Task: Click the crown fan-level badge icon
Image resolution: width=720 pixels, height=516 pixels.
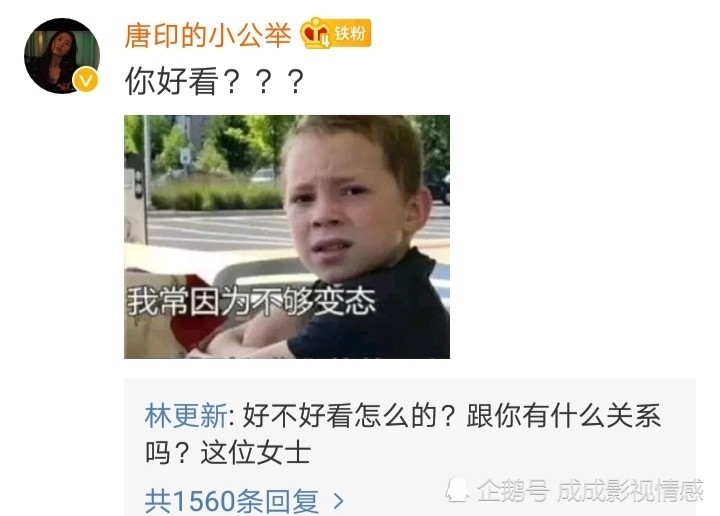Action: click(x=315, y=33)
